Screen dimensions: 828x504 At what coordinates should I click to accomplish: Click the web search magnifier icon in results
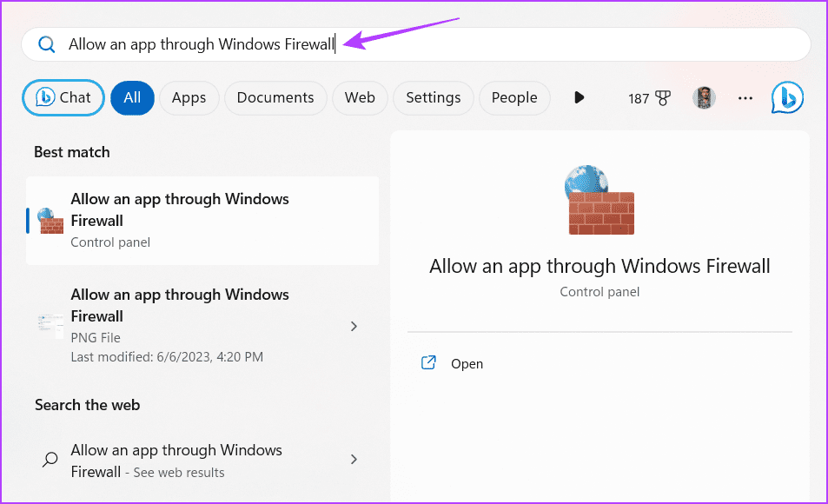click(x=50, y=459)
